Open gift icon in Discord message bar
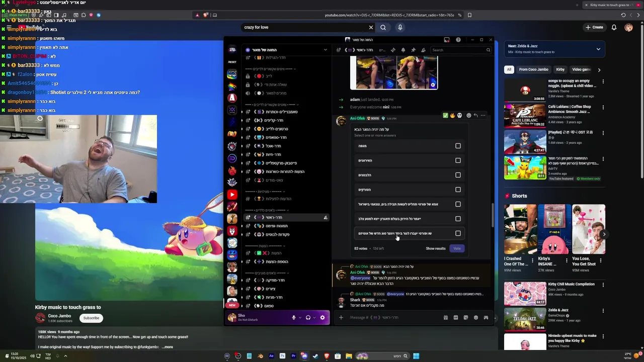This screenshot has width=644, height=362. pyautogui.click(x=446, y=317)
